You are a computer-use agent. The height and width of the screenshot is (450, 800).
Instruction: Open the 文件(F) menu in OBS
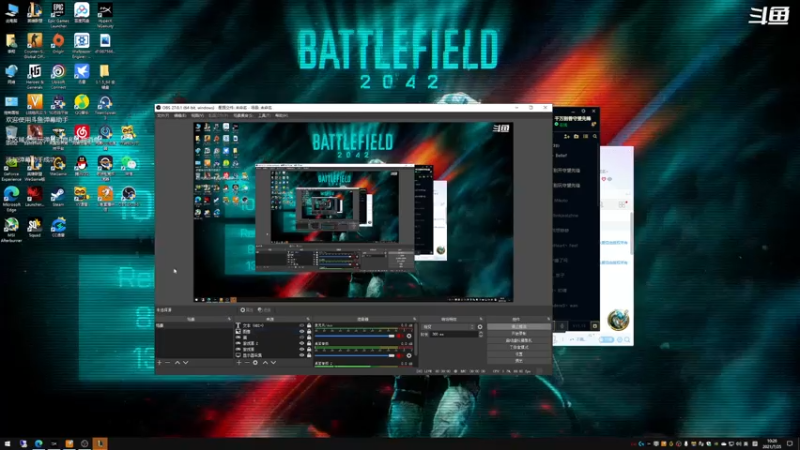pos(163,116)
